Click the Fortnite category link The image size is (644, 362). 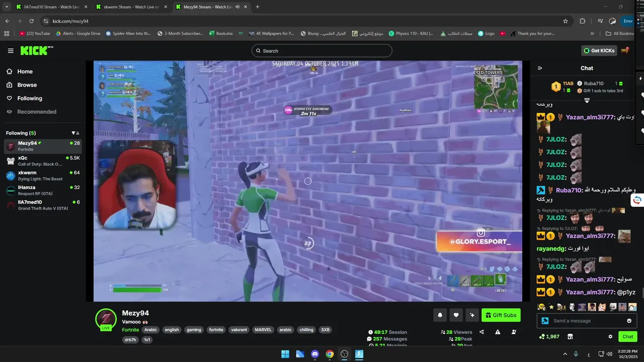[130, 330]
